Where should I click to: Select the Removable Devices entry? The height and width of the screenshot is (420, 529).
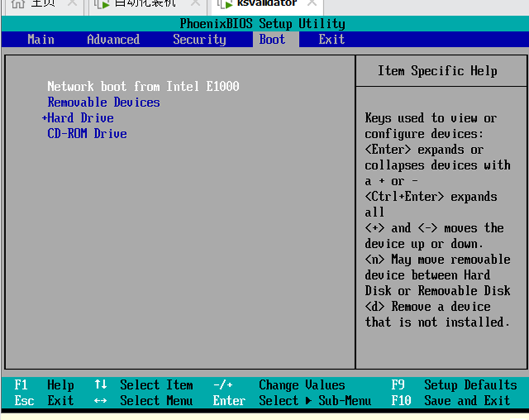coord(103,102)
